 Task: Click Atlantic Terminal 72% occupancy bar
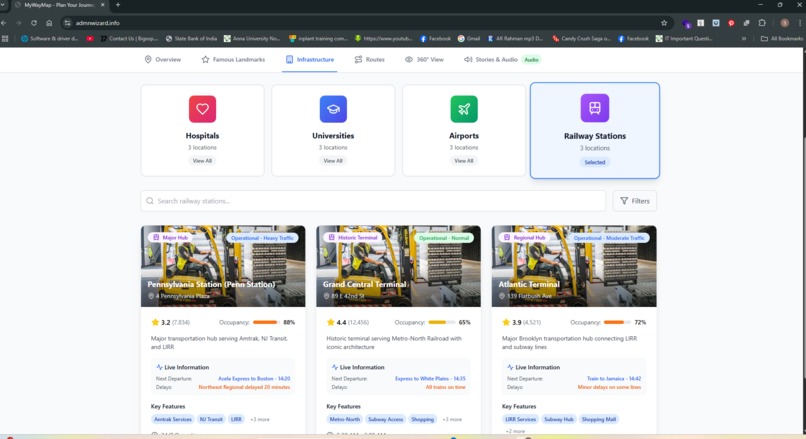[x=617, y=322]
